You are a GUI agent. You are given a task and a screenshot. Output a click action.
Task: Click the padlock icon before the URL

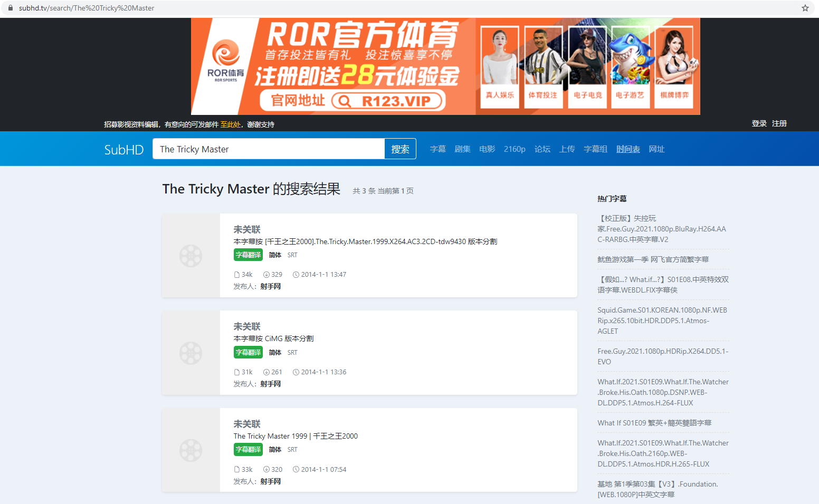pyautogui.click(x=12, y=8)
